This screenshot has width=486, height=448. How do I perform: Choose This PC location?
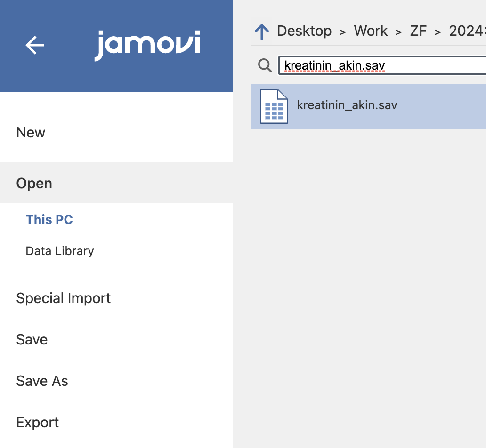[x=49, y=220]
